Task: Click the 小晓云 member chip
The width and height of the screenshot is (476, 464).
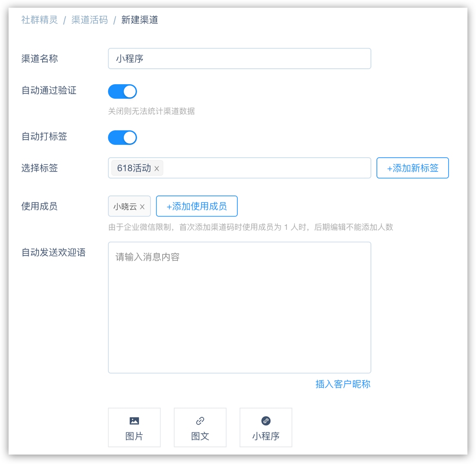Action: click(125, 206)
